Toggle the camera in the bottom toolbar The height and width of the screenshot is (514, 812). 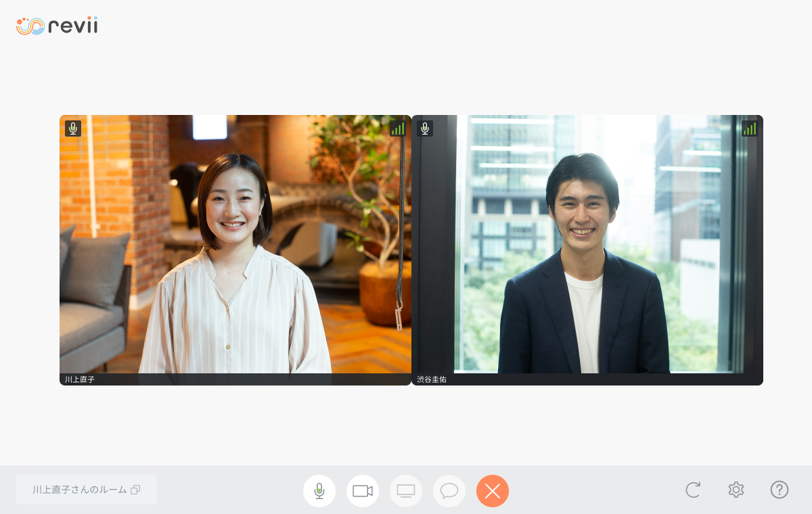[x=363, y=491]
